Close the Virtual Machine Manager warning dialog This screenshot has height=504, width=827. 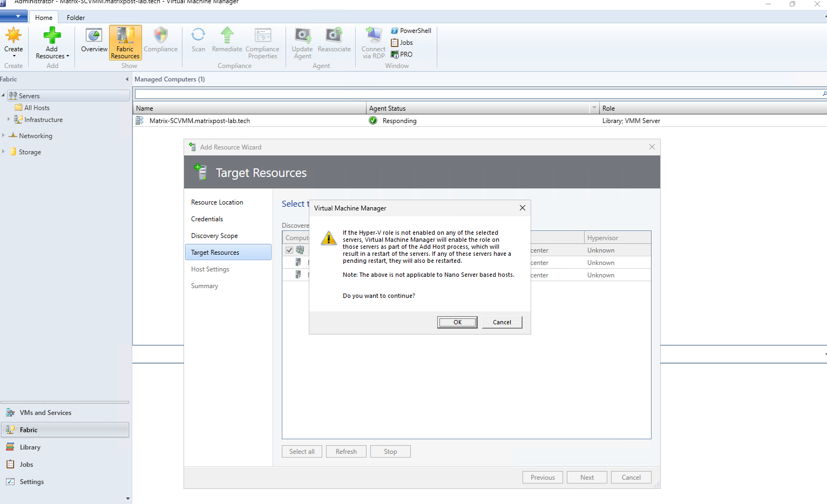[x=522, y=208]
